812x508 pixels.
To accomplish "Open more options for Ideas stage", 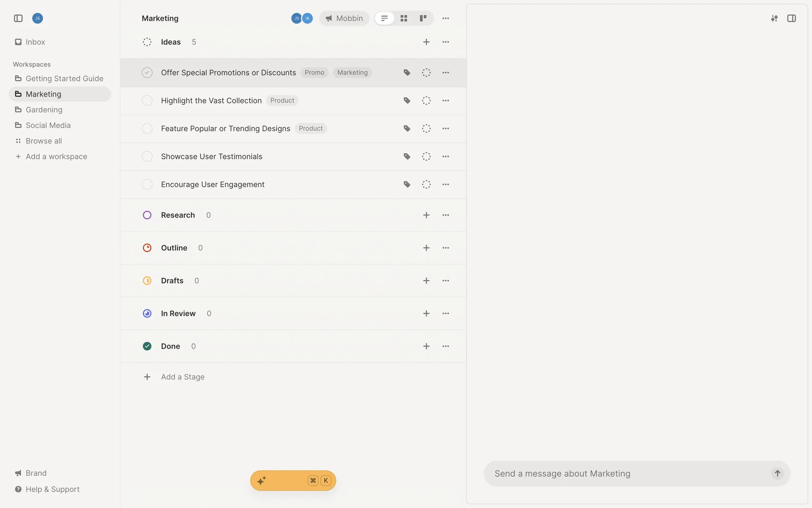I will point(446,42).
